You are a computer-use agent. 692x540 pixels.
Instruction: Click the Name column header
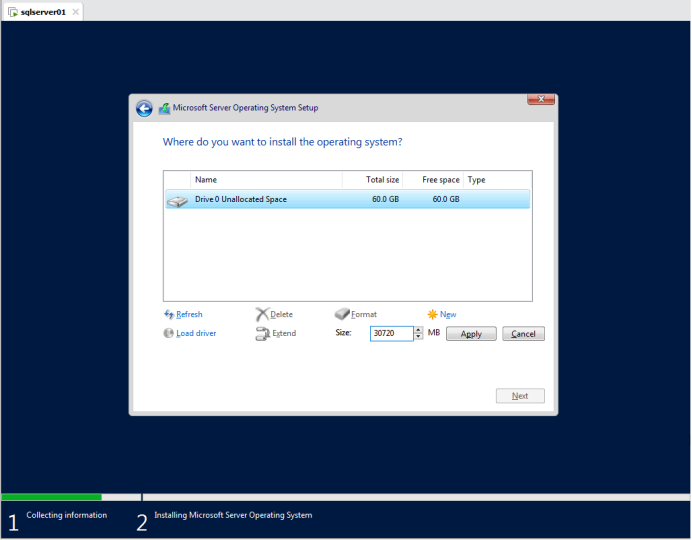pyautogui.click(x=266, y=180)
